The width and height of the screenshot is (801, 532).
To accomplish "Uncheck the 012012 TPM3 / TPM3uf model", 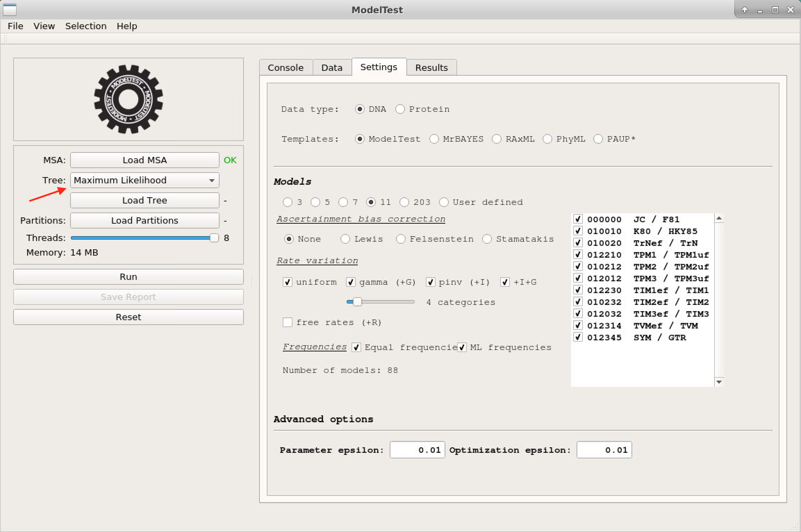I will click(x=578, y=278).
